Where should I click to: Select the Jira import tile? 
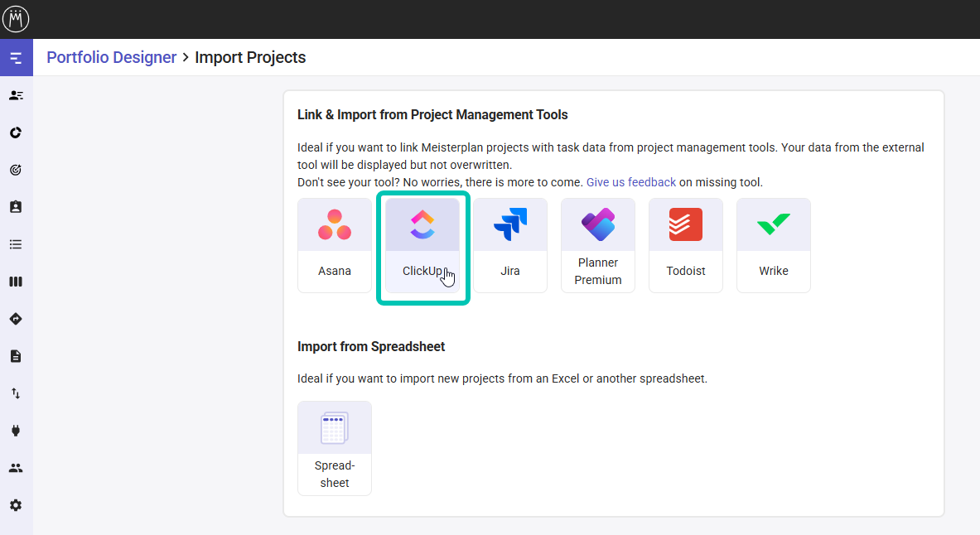pos(510,246)
